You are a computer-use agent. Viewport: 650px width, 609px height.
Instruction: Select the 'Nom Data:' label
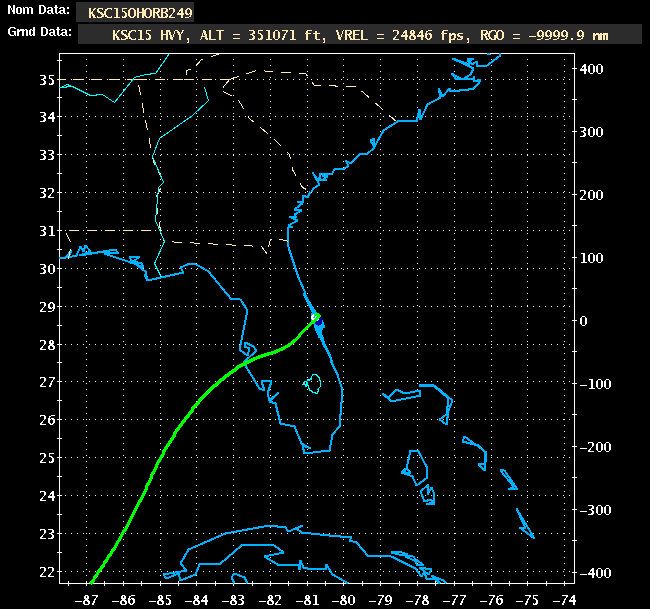click(39, 10)
